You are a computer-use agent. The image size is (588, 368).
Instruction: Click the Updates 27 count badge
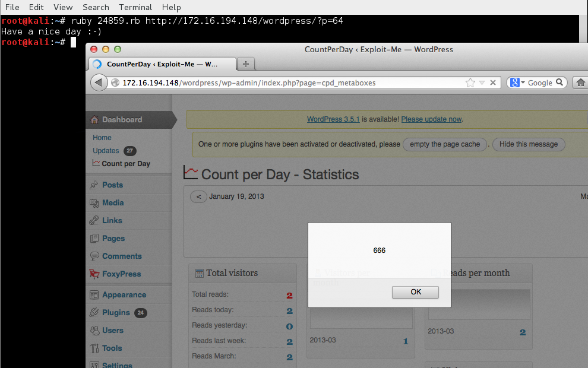coord(129,151)
